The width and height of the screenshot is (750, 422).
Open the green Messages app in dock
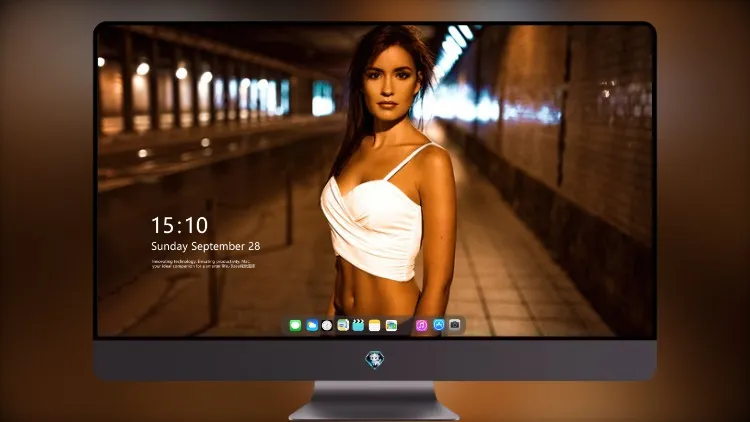295,326
